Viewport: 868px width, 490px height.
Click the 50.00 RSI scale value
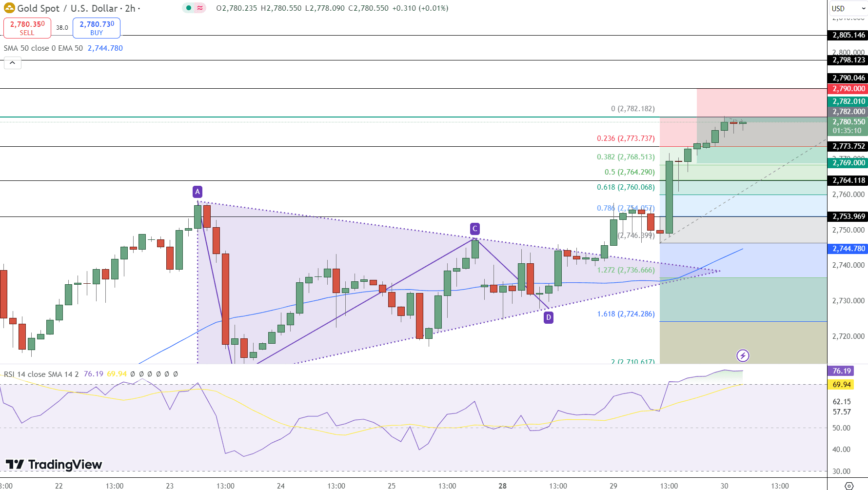(x=842, y=428)
